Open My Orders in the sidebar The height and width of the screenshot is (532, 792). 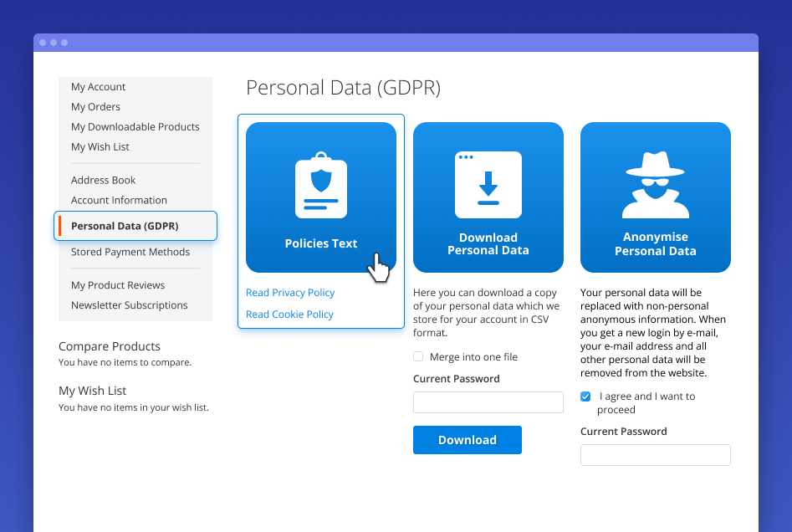click(96, 107)
